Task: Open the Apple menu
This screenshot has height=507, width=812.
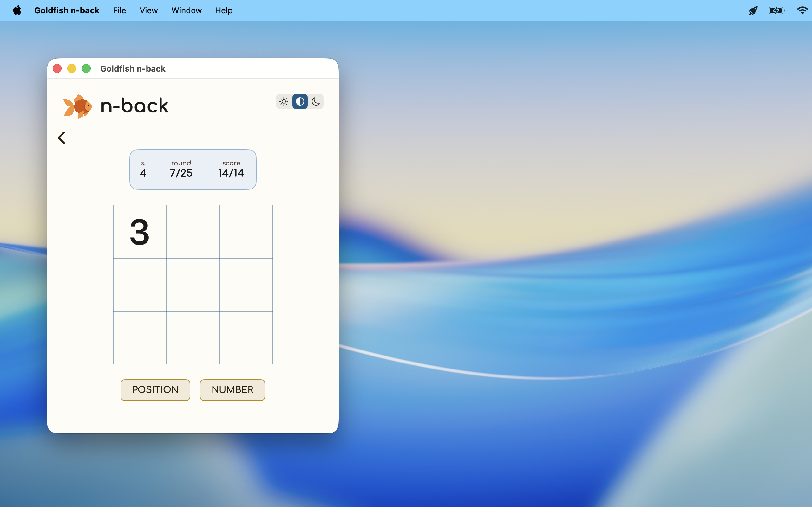Action: point(17,10)
